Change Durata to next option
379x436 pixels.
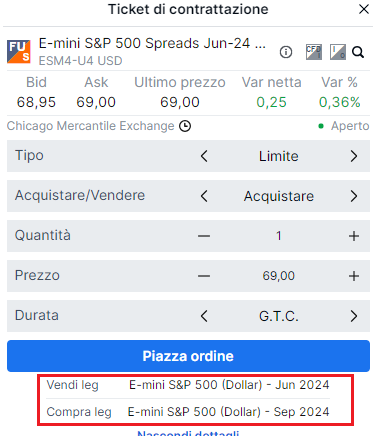pyautogui.click(x=354, y=316)
